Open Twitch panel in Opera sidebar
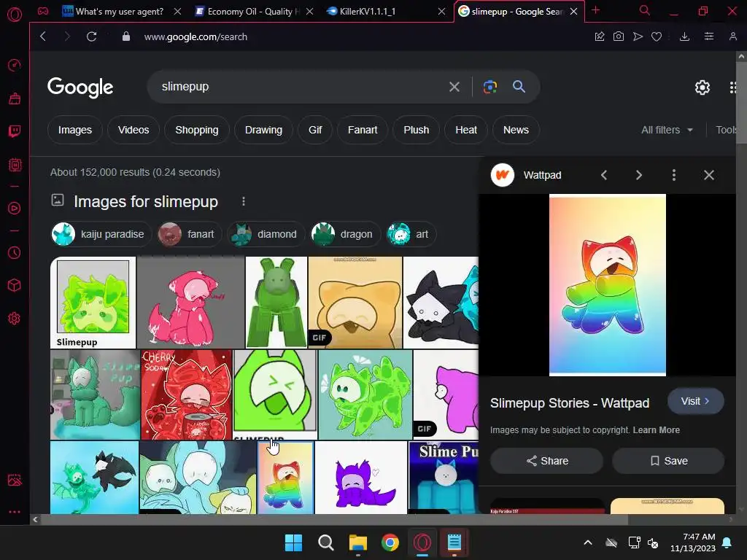The height and width of the screenshot is (560, 747). click(x=15, y=131)
